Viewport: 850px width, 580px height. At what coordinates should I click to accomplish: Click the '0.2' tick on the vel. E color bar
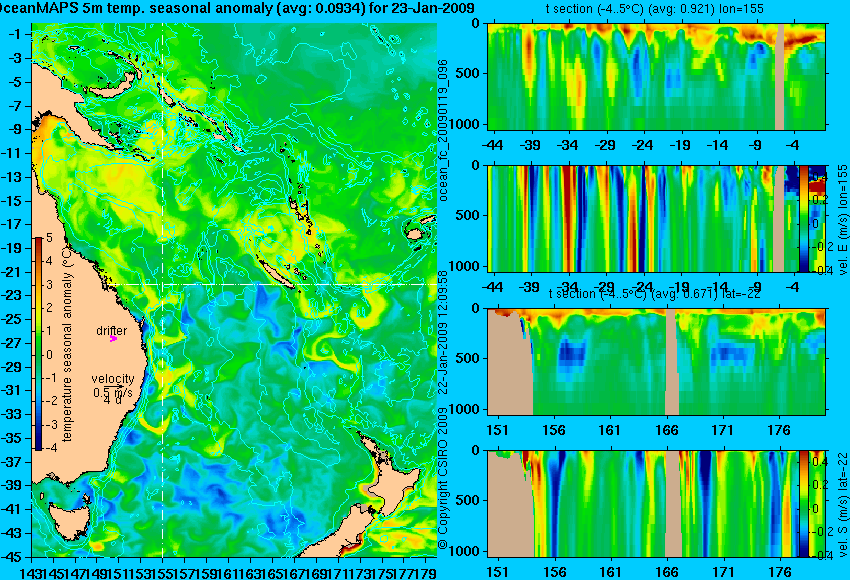(819, 199)
